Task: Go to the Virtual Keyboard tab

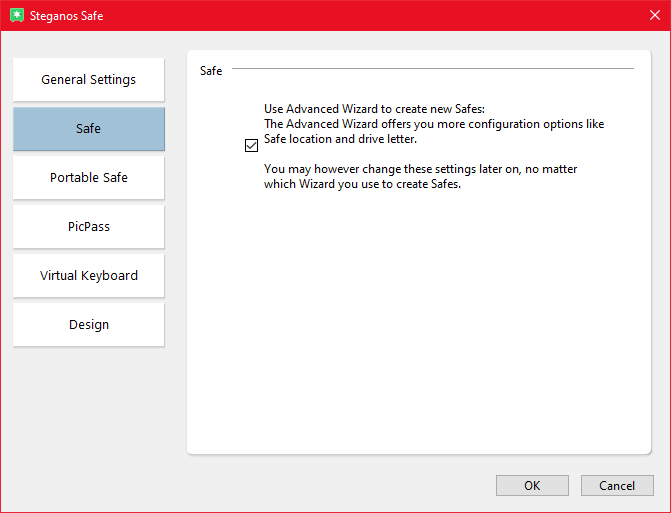Action: (89, 276)
